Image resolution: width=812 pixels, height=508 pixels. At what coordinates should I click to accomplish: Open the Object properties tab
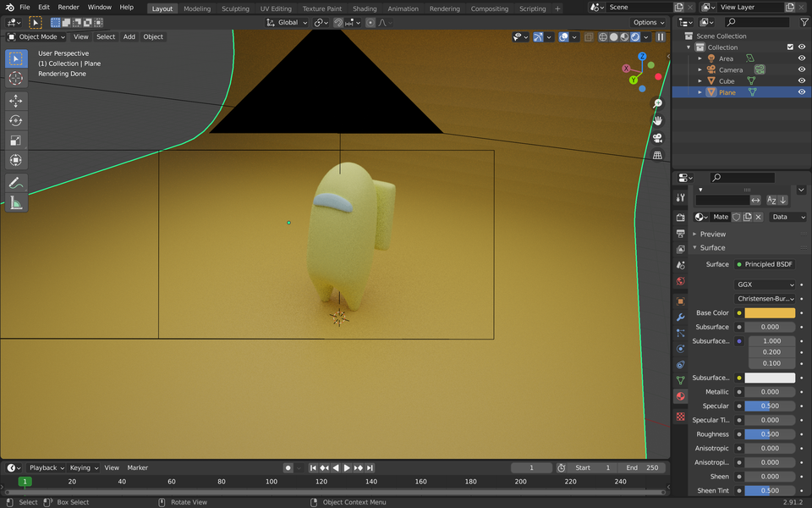680,301
